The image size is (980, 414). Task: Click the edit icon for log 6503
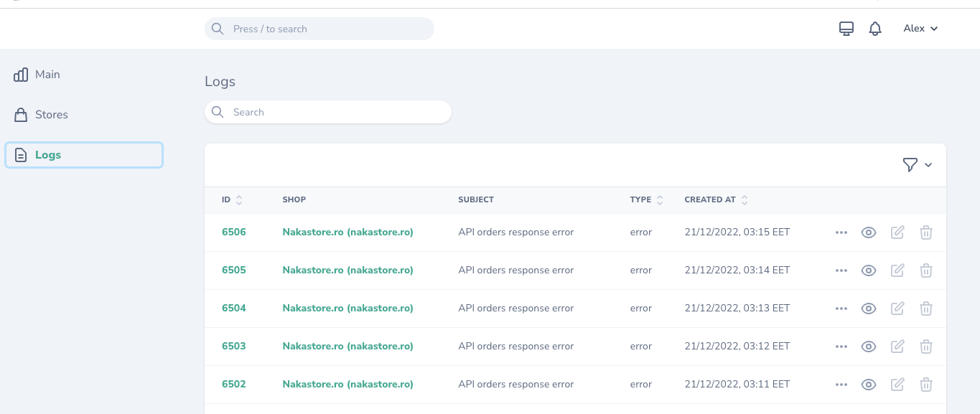[897, 347]
